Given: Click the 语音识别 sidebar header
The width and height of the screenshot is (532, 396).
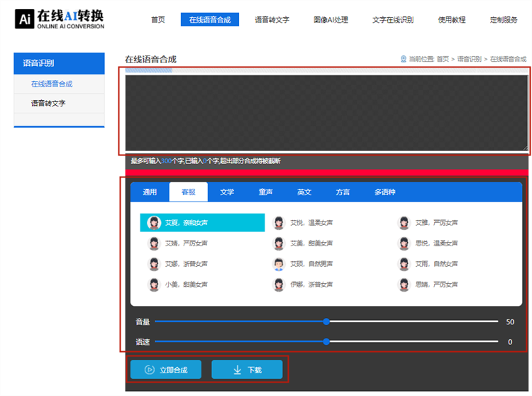Looking at the screenshot, I should [59, 63].
